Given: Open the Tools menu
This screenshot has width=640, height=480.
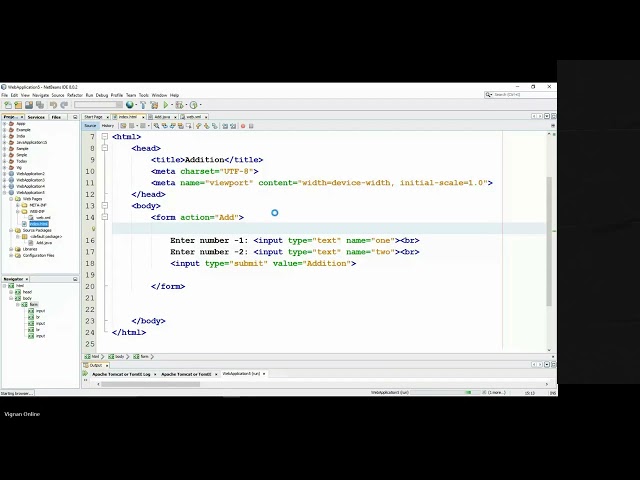Looking at the screenshot, I should 144,95.
